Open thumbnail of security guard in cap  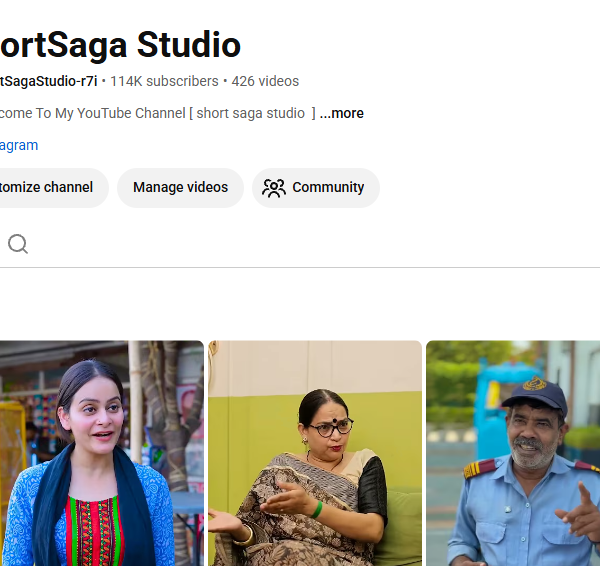click(513, 453)
